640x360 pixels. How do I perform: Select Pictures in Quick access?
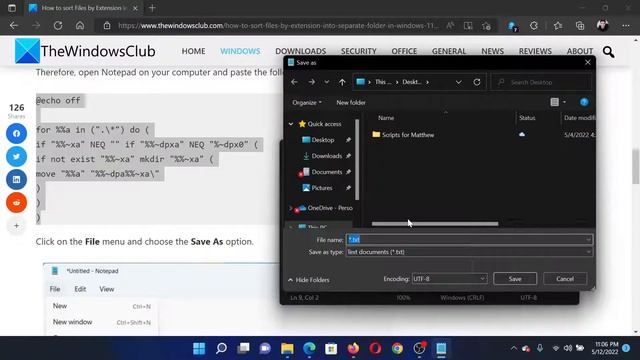coord(322,188)
